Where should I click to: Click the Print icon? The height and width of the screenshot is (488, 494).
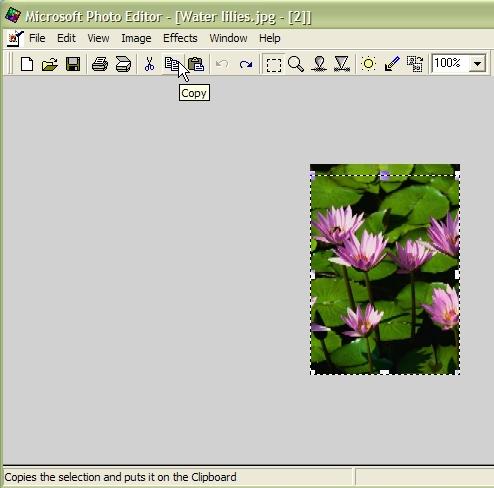tap(100, 64)
